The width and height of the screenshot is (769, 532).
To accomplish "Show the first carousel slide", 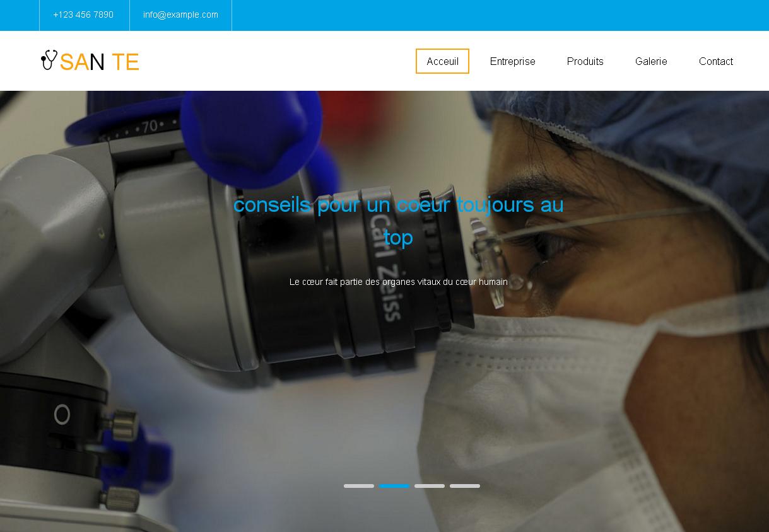I will 359,486.
